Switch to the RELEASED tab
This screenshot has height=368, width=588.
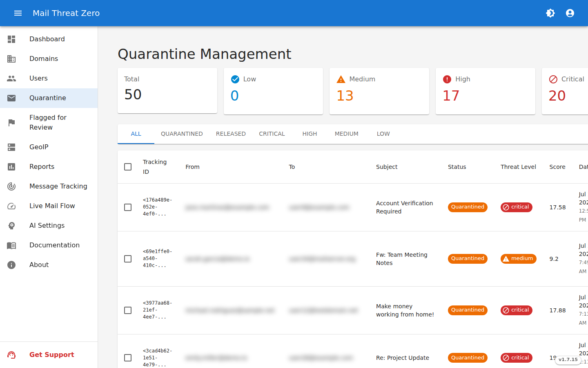pyautogui.click(x=231, y=134)
